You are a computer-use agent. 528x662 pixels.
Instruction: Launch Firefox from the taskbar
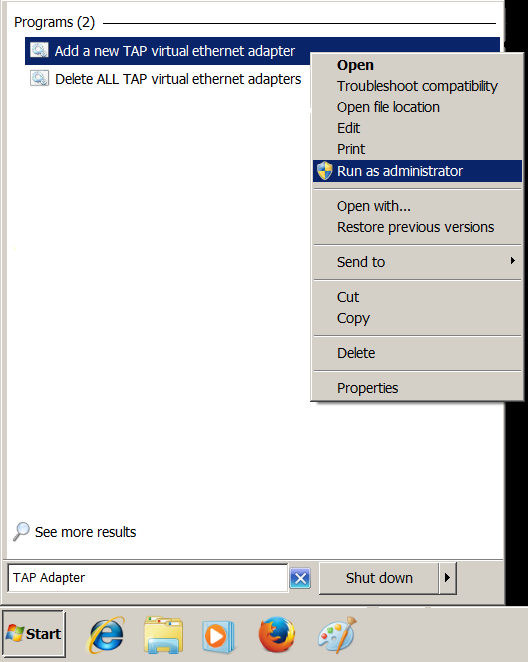click(x=276, y=635)
